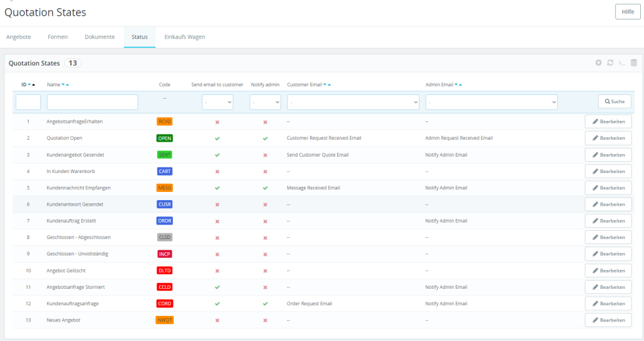Screen dimensions: 644x341
Task: Click the Suche search button
Action: click(614, 101)
